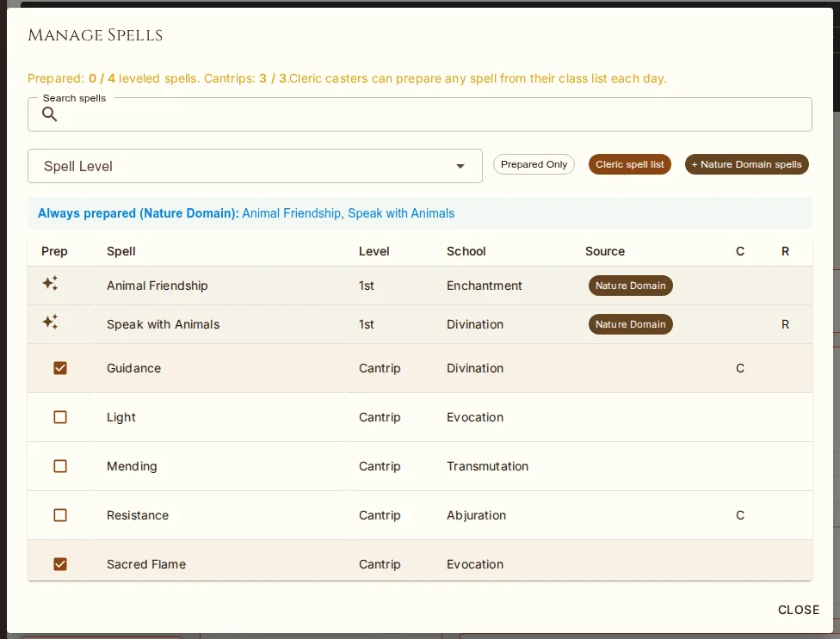The height and width of the screenshot is (639, 840).
Task: Click the R marker in Speak with Animals row
Action: (x=786, y=324)
